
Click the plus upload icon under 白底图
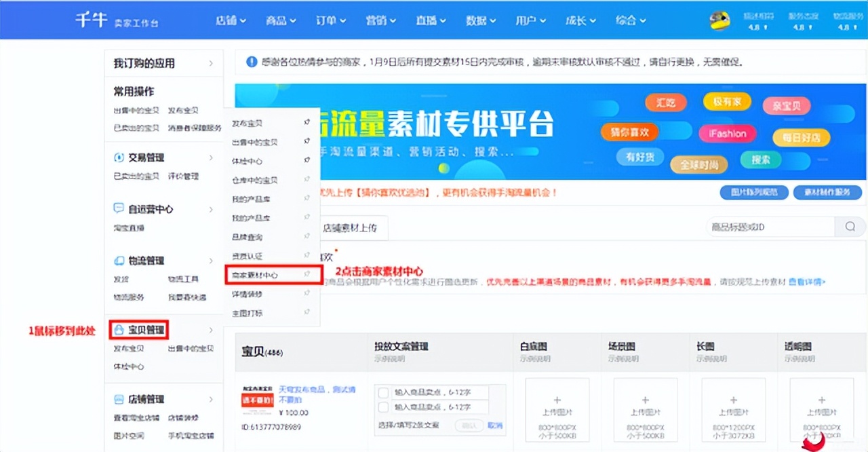pyautogui.click(x=557, y=400)
